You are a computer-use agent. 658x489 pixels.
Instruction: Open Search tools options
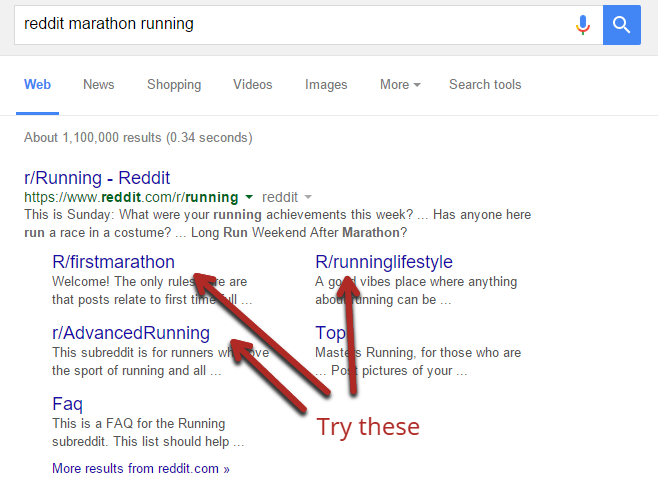tap(485, 84)
